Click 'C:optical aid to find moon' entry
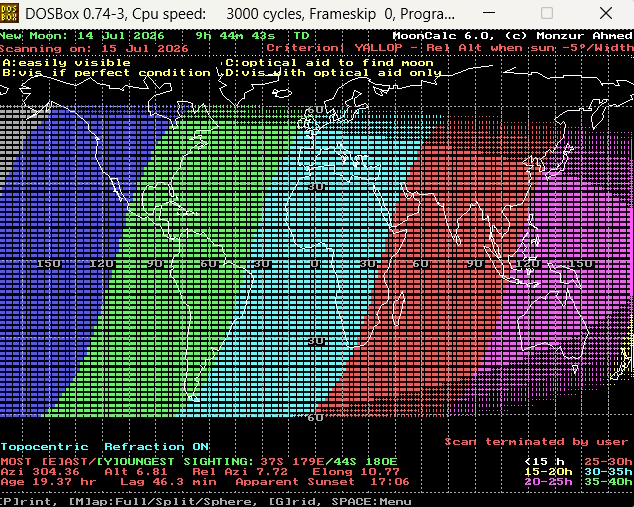 point(330,63)
